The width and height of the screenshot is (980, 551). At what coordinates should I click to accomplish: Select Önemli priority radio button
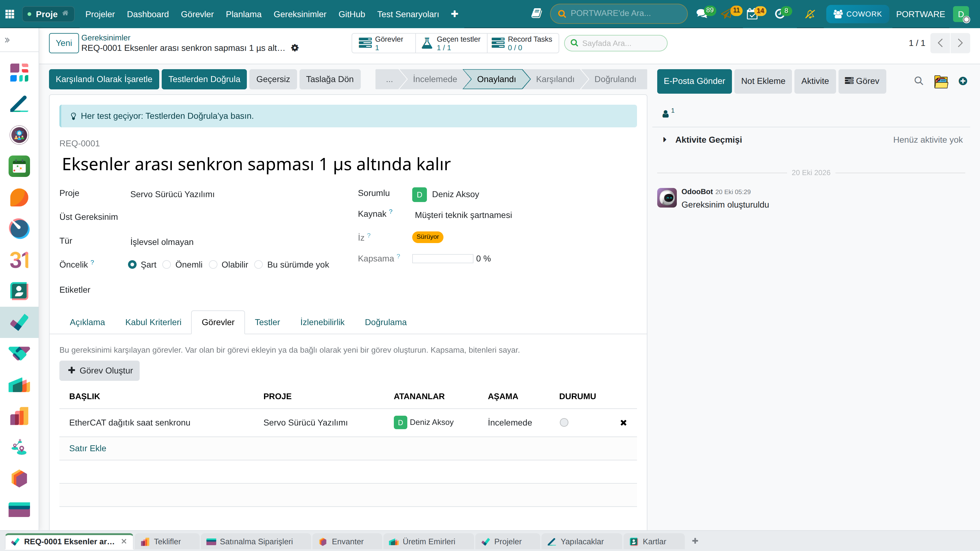tap(167, 265)
